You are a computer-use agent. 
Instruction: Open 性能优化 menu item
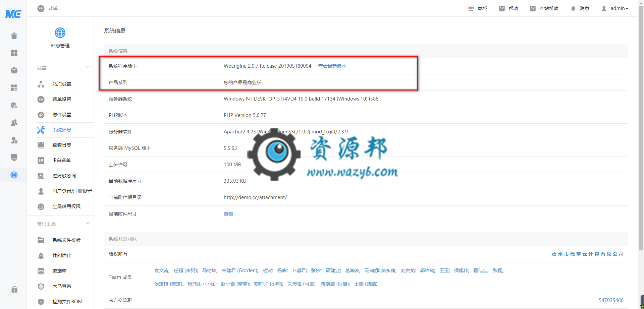pyautogui.click(x=62, y=255)
